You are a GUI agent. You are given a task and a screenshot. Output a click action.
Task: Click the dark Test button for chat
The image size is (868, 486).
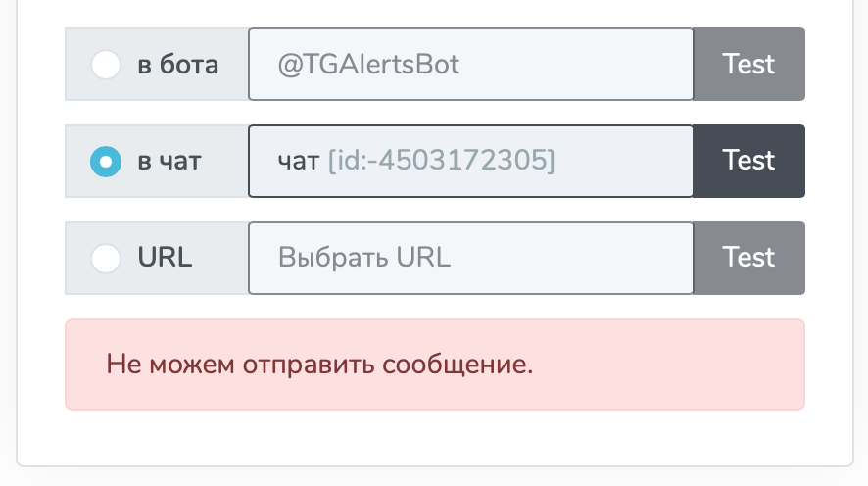[x=749, y=161]
